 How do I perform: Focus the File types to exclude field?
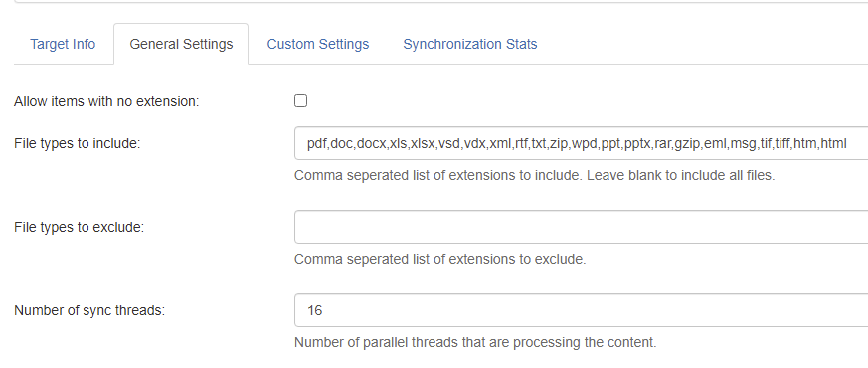[582, 227]
